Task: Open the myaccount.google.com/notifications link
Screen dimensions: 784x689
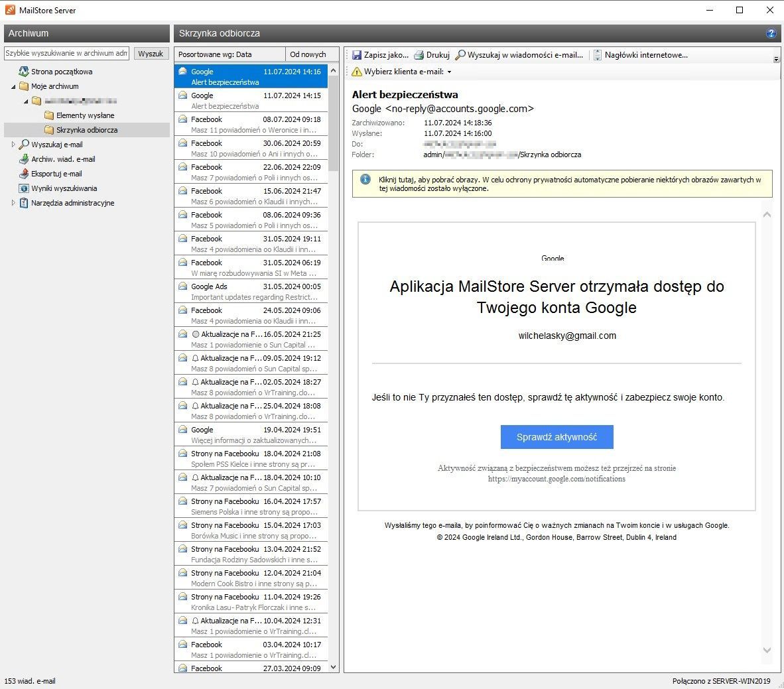Action: point(556,479)
